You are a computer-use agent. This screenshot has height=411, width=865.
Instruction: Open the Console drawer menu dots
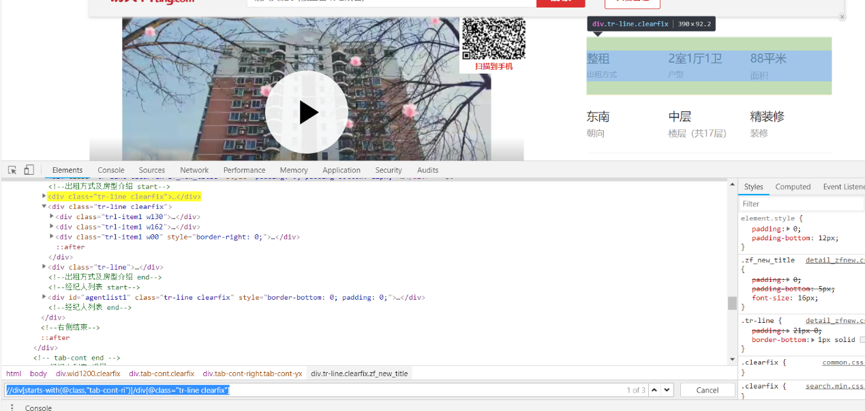coord(12,408)
